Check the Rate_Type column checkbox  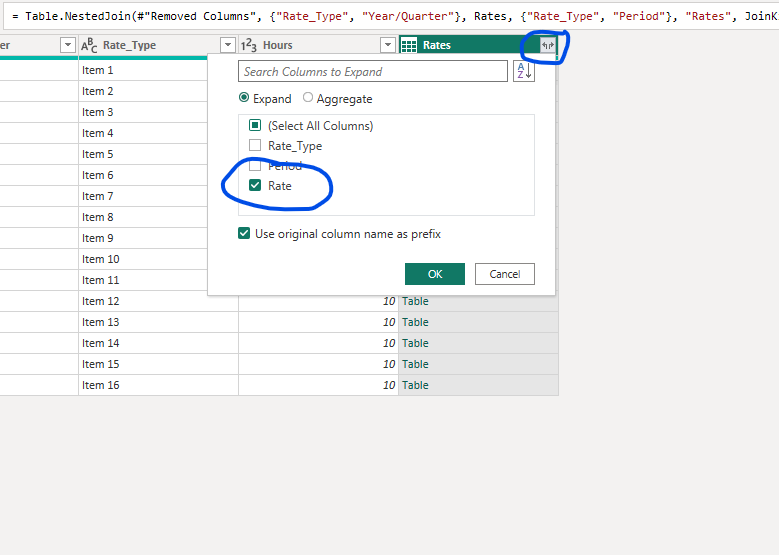[255, 145]
